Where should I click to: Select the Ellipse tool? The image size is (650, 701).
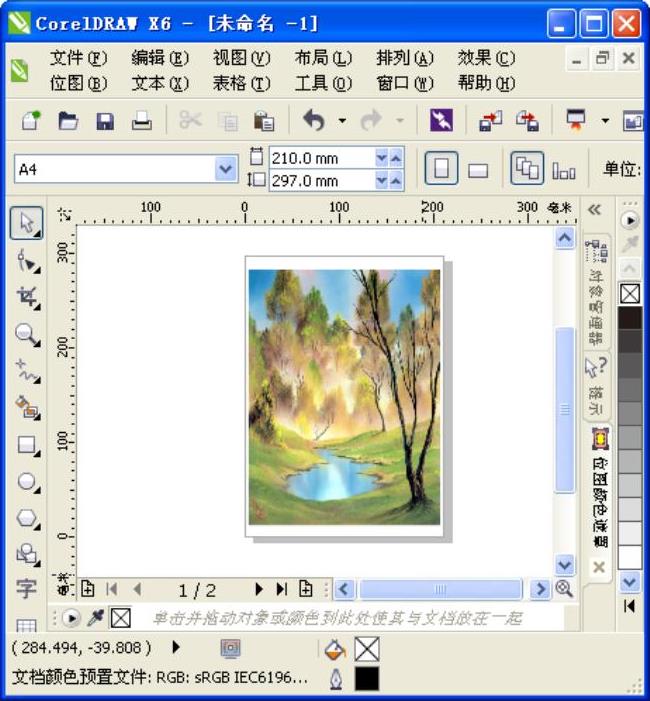coord(28,482)
